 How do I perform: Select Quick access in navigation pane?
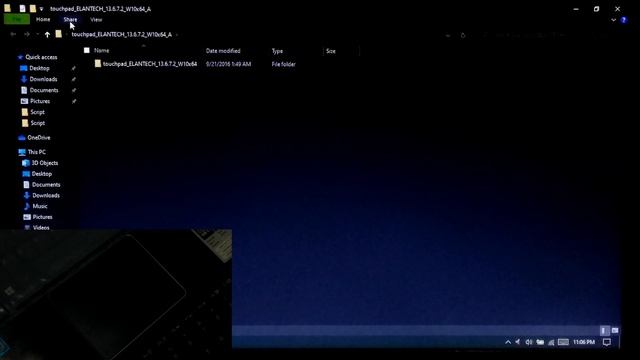[x=41, y=57]
